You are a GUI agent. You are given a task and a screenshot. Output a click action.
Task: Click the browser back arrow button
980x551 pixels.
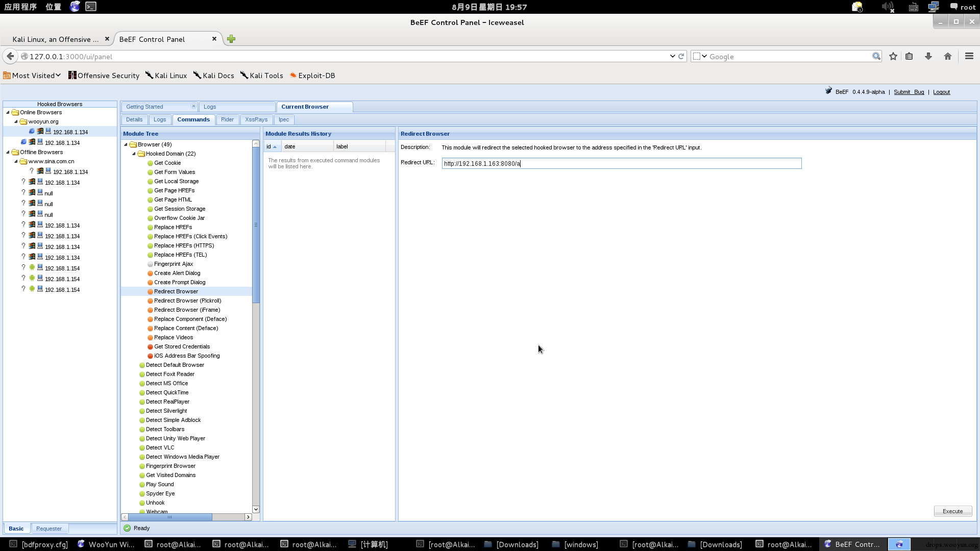coord(10,56)
